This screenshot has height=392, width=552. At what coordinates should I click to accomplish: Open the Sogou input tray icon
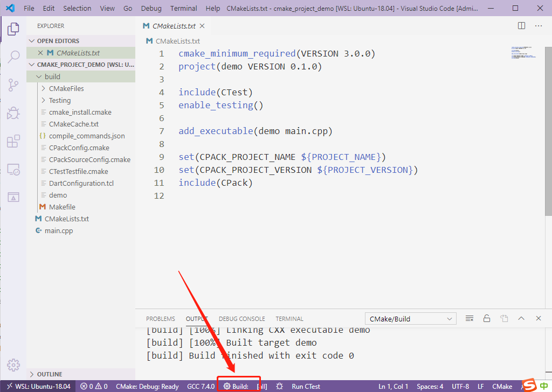click(x=529, y=386)
